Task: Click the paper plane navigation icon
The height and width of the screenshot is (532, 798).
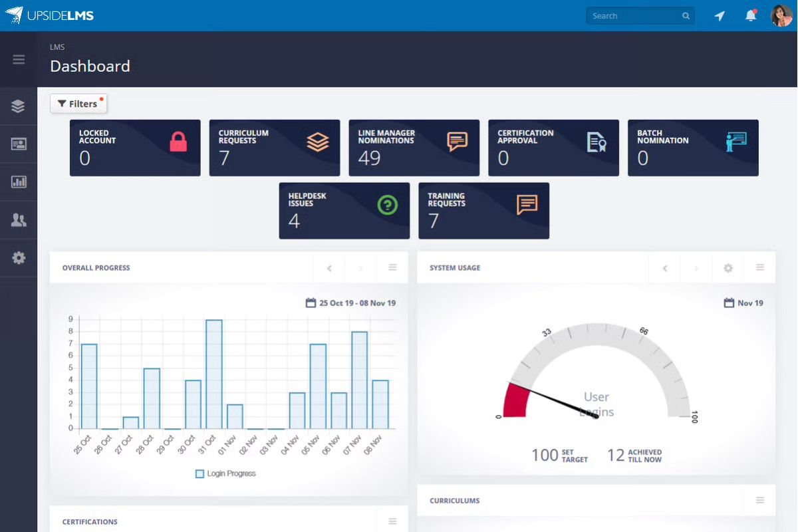Action: 720,16
